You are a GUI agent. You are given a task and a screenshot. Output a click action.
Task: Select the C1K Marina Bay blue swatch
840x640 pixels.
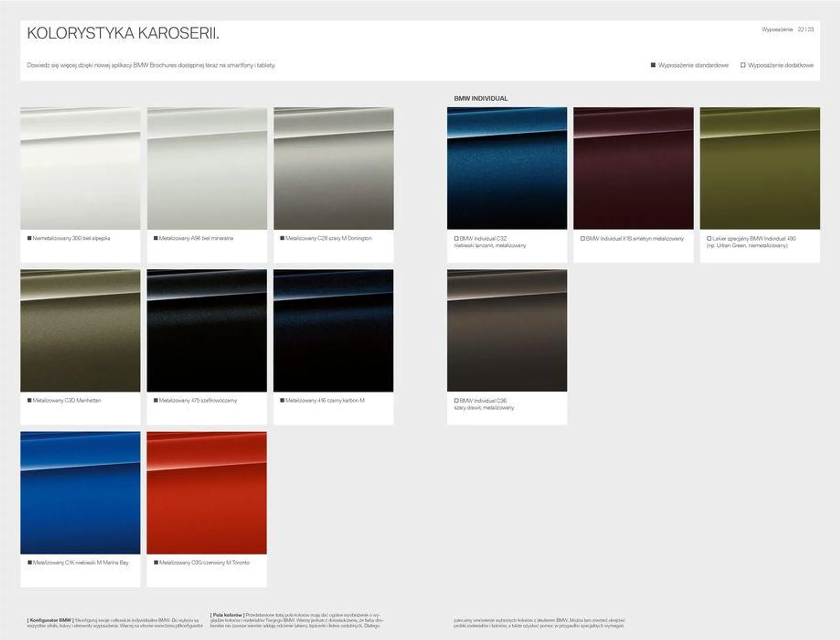(80, 492)
